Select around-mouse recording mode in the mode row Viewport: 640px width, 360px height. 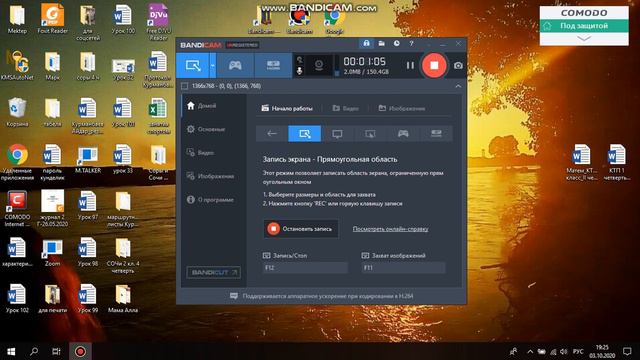(370, 133)
